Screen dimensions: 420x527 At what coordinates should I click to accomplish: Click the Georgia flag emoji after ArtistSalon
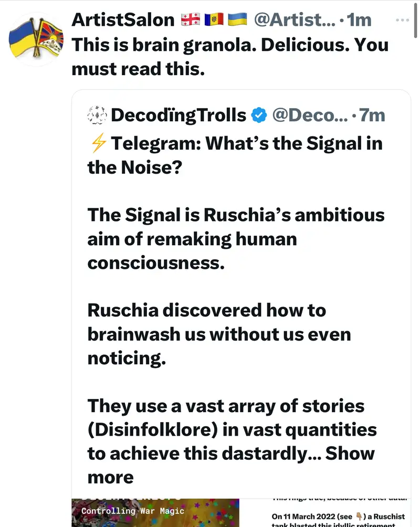[191, 20]
